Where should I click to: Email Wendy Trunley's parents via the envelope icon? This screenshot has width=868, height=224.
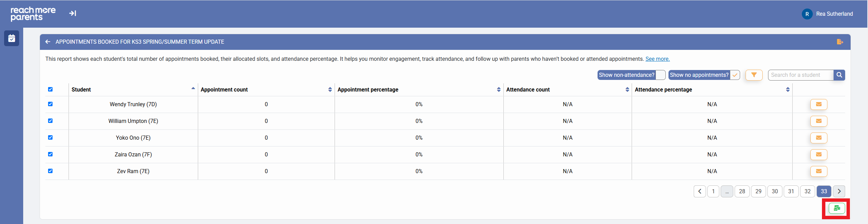819,104
